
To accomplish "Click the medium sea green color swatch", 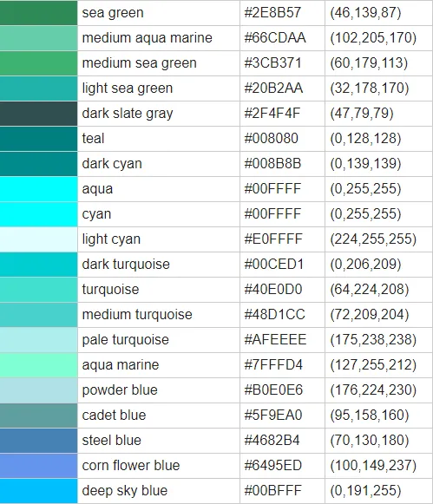I will (x=38, y=63).
